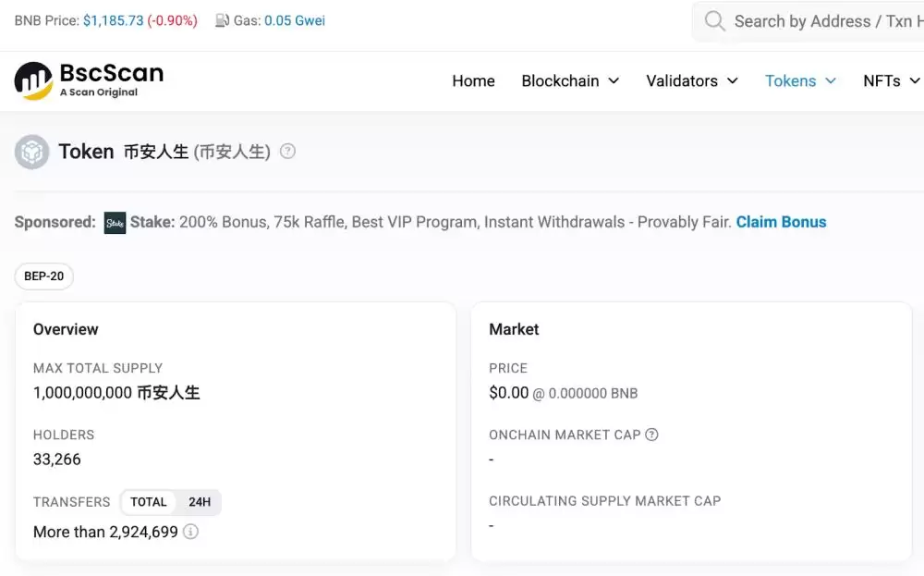Click the info icon next to transfer count
Screen dimensions: 924x576
[x=191, y=532]
